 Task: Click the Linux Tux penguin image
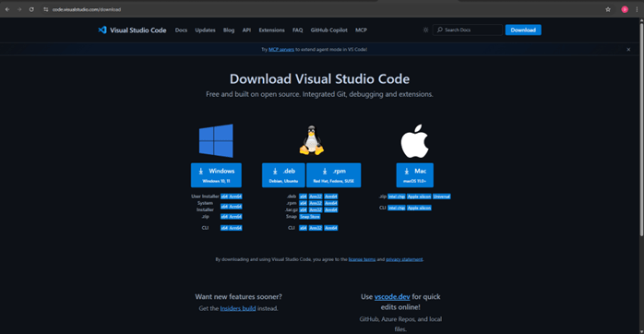click(x=312, y=140)
